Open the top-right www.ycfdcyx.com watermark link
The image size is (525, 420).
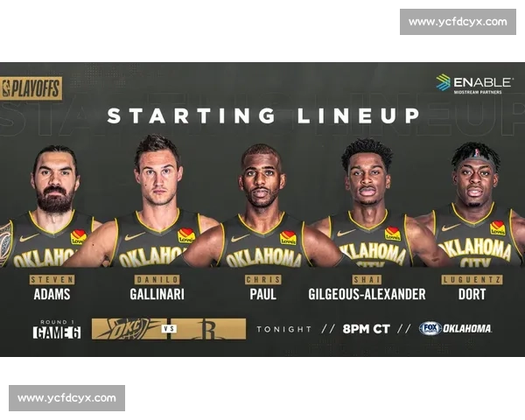458,22
